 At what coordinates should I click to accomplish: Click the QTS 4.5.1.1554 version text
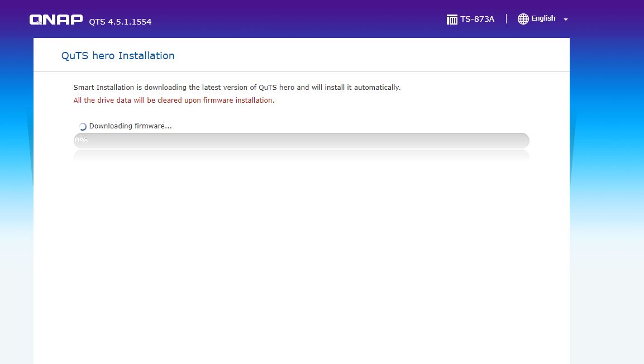(120, 22)
